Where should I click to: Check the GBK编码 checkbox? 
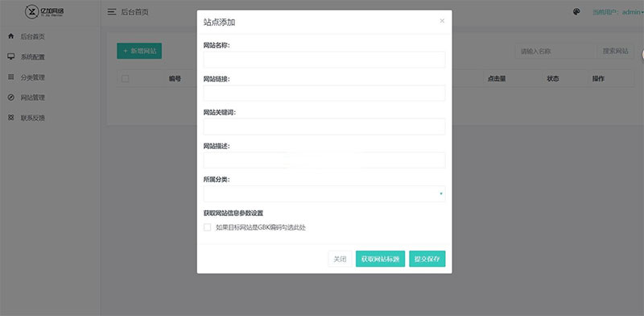(x=208, y=227)
